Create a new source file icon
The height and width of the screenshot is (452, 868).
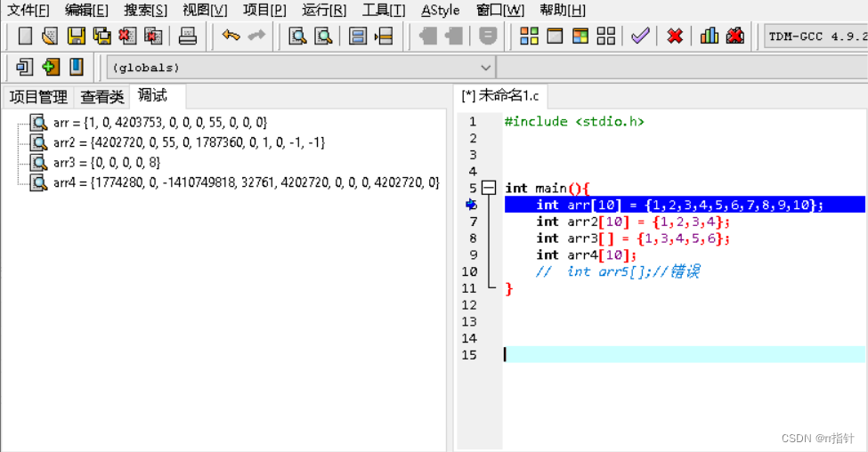pyautogui.click(x=25, y=36)
